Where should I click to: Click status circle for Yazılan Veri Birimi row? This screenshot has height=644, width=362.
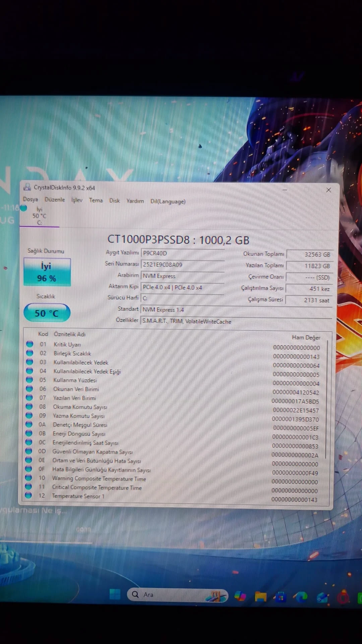coord(29,397)
